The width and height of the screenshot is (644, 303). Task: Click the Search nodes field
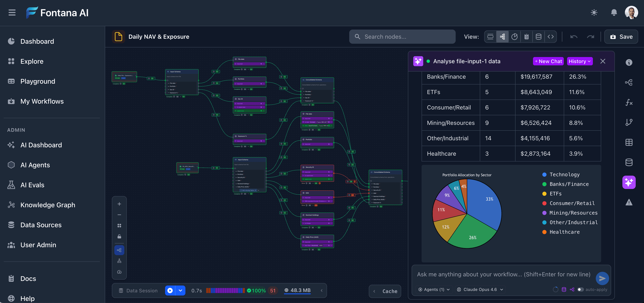tap(402, 37)
